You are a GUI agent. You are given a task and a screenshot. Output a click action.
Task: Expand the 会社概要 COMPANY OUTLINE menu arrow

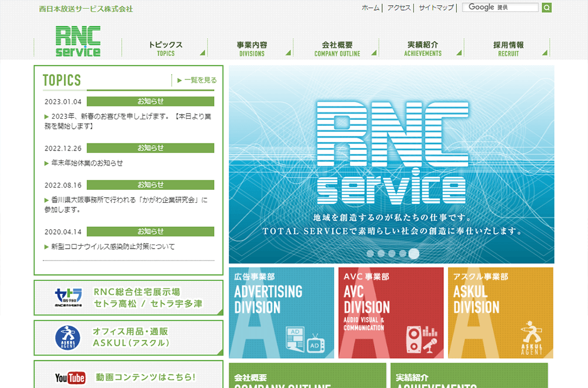(374, 53)
